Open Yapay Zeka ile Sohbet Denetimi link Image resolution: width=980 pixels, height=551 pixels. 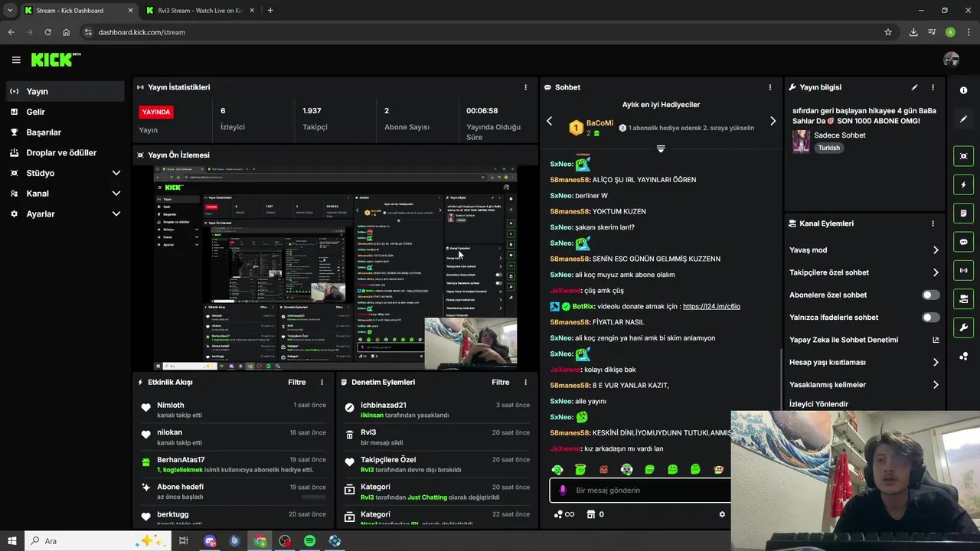(x=864, y=340)
